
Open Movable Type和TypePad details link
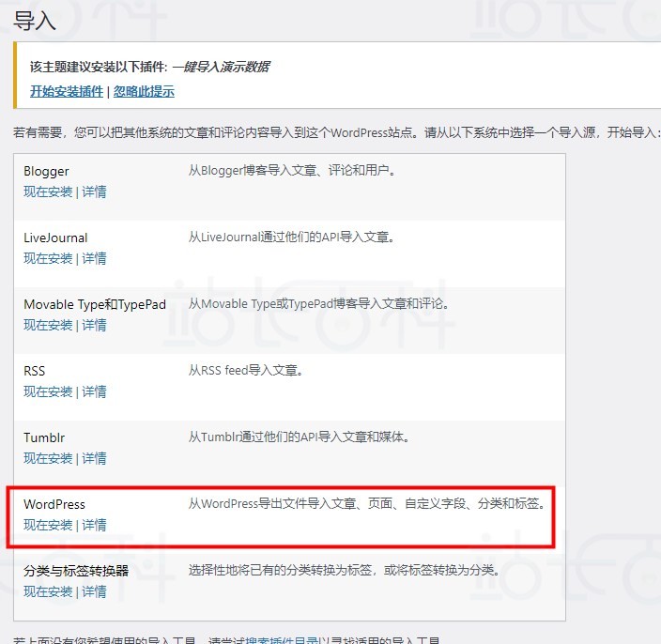pos(94,325)
